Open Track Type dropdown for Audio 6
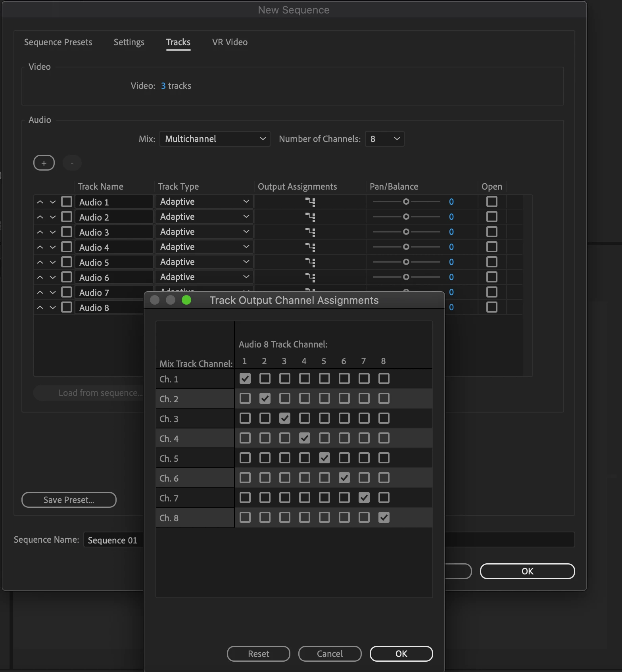This screenshot has width=622, height=672. (204, 277)
